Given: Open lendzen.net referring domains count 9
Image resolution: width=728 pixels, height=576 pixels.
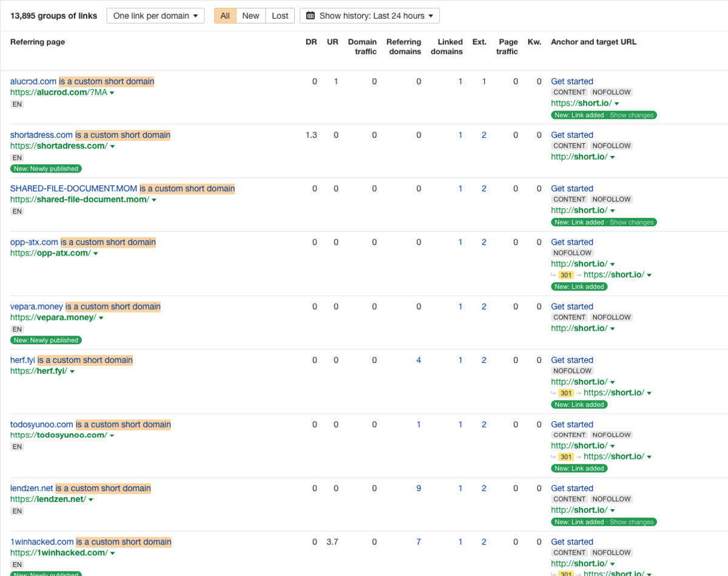Looking at the screenshot, I should [419, 488].
